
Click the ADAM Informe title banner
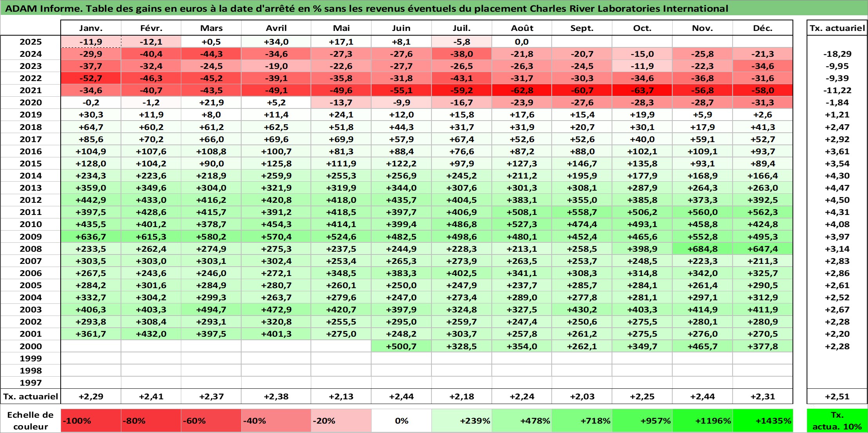tap(434, 8)
